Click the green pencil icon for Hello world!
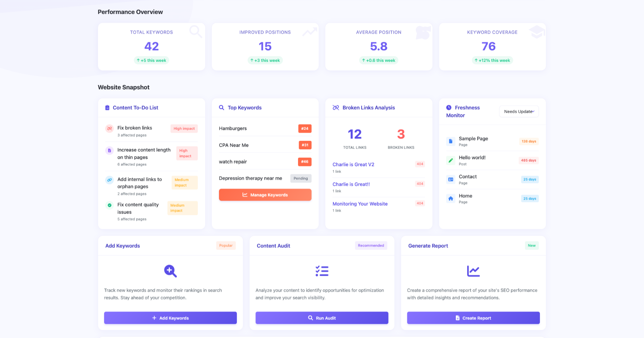 (x=451, y=160)
